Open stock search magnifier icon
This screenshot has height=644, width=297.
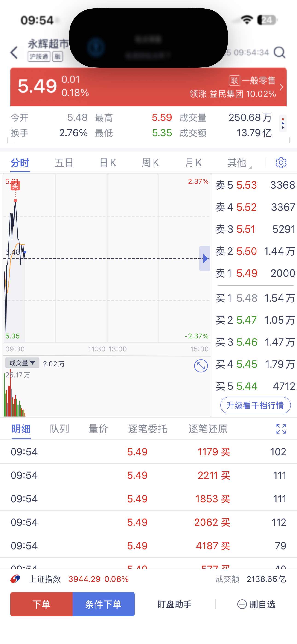[x=279, y=53]
